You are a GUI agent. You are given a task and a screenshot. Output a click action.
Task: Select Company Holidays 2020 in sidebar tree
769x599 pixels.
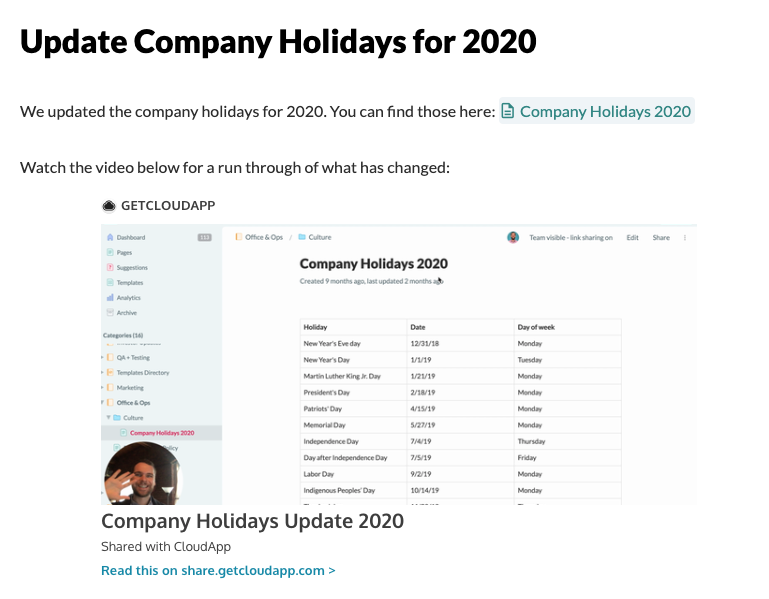coord(161,433)
